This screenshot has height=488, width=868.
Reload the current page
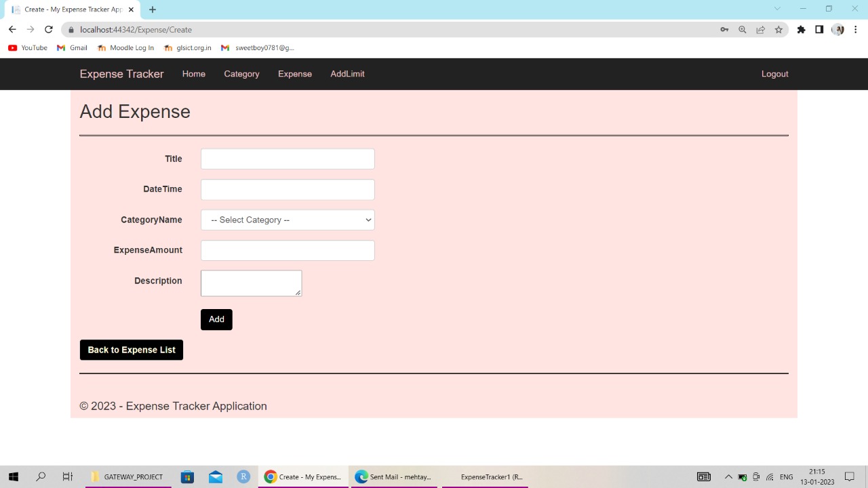[x=48, y=29]
